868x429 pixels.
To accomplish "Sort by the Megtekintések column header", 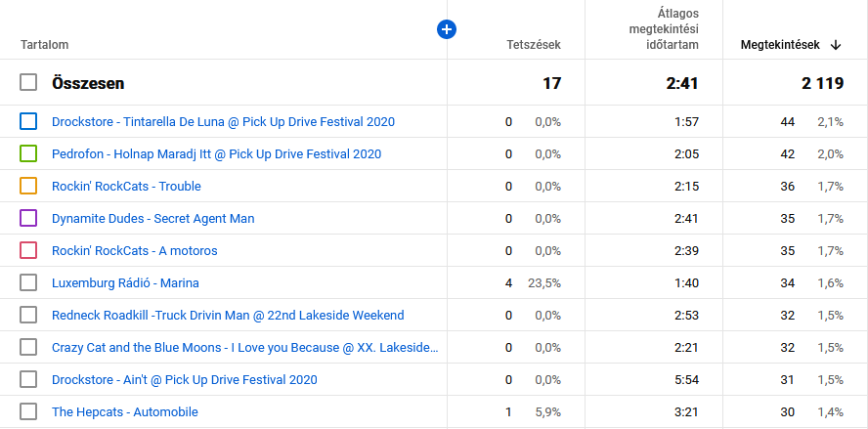I will pyautogui.click(x=779, y=45).
